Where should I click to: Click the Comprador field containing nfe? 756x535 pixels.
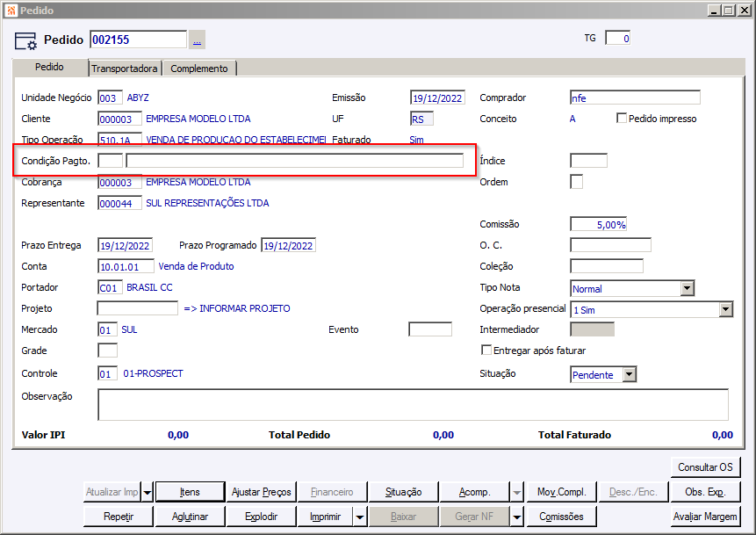tap(635, 98)
